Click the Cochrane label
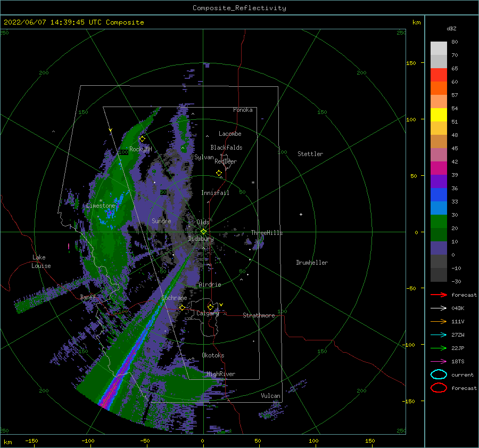Image resolution: width=479 pixels, height=448 pixels. pyautogui.click(x=174, y=298)
